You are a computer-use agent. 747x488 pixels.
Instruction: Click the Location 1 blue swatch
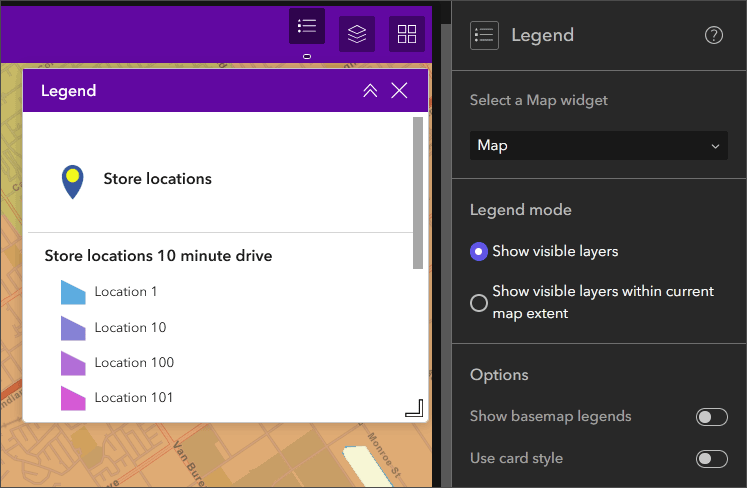73,292
